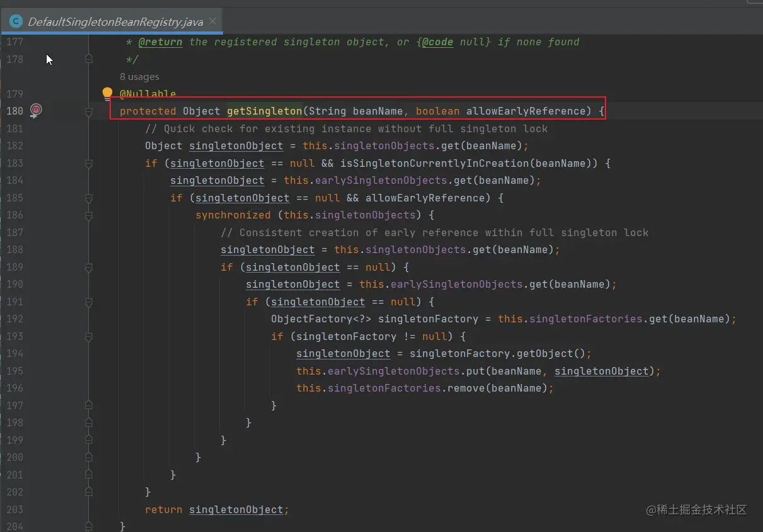
Task: Collapse the if block at line 191
Action: tap(89, 302)
